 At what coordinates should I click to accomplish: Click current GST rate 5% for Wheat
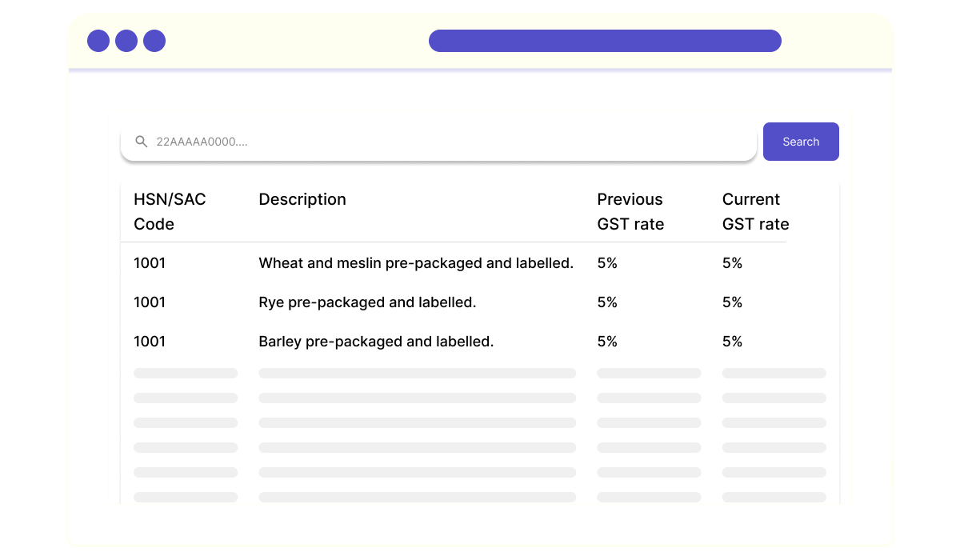tap(732, 263)
